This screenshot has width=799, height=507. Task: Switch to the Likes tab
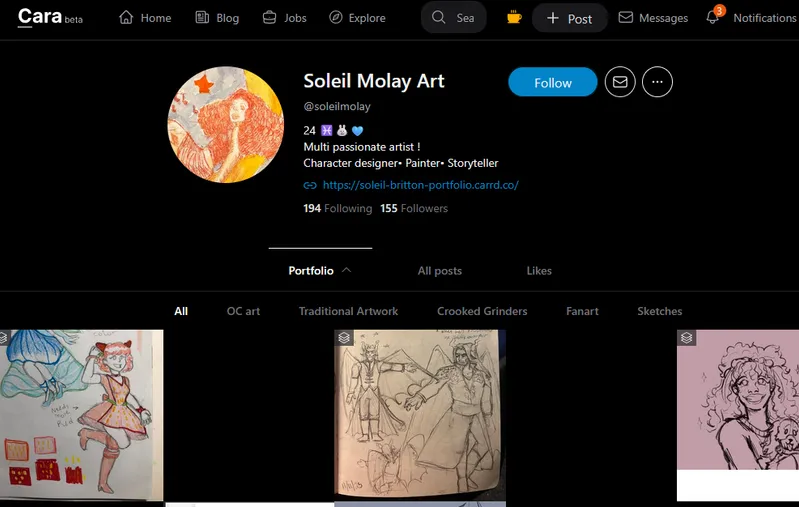pyautogui.click(x=539, y=271)
